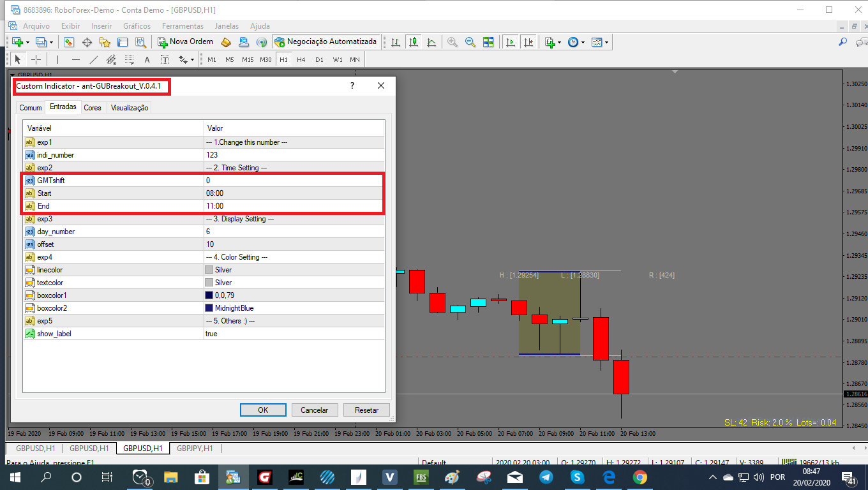This screenshot has height=490, width=868.
Task: Click the dialog help question mark
Action: pyautogui.click(x=352, y=86)
